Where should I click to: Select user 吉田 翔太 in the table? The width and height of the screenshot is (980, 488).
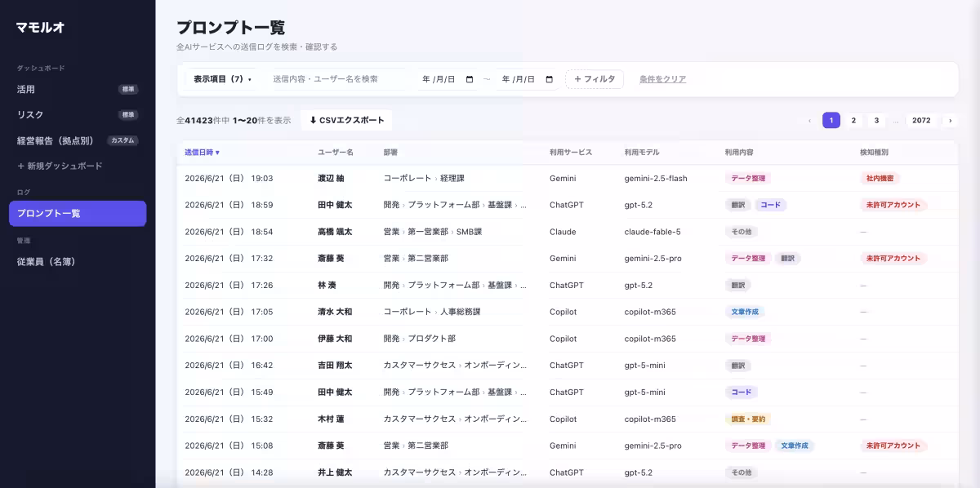336,366
